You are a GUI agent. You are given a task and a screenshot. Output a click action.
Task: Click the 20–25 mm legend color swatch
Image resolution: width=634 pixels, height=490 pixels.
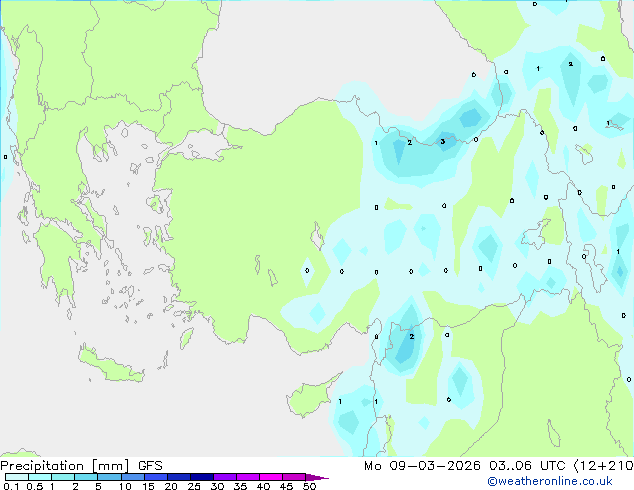pyautogui.click(x=178, y=477)
